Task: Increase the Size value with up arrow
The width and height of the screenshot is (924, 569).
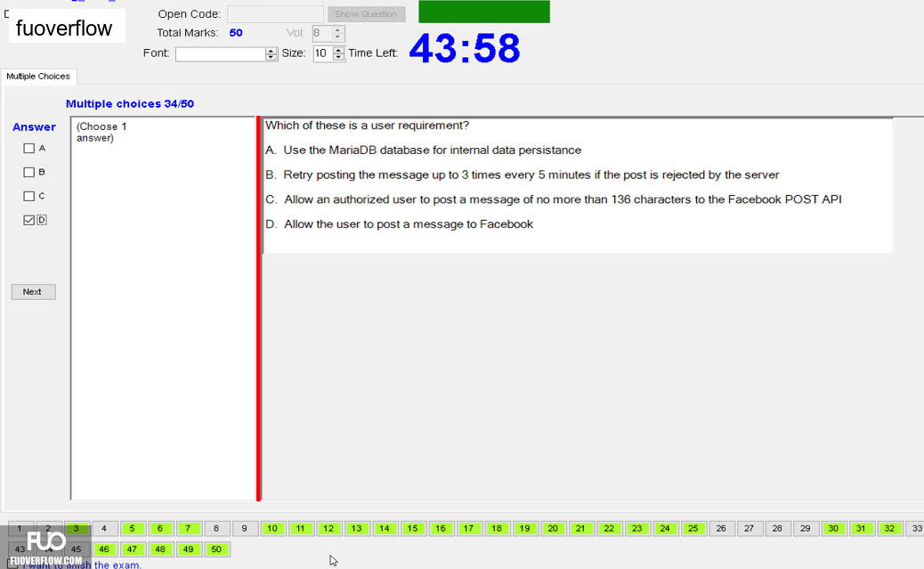Action: pos(338,50)
